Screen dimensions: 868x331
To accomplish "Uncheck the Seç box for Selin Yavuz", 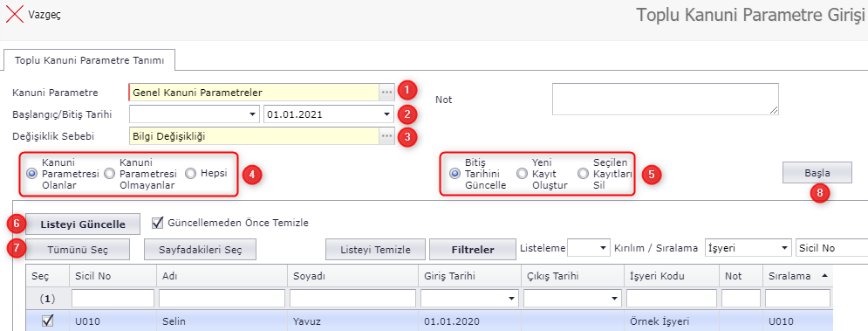I will pos(48,321).
